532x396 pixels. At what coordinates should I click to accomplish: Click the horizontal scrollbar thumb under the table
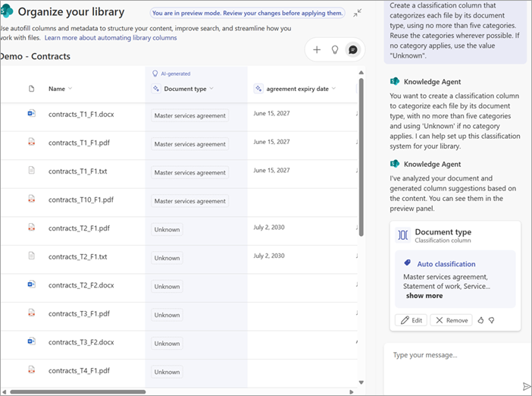(x=78, y=392)
